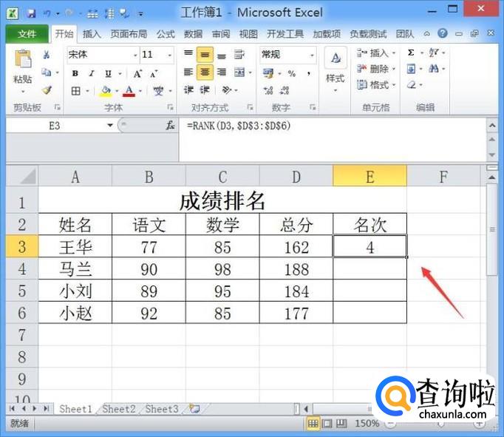Increase font size with large A
The image size is (504, 437).
click(x=137, y=74)
